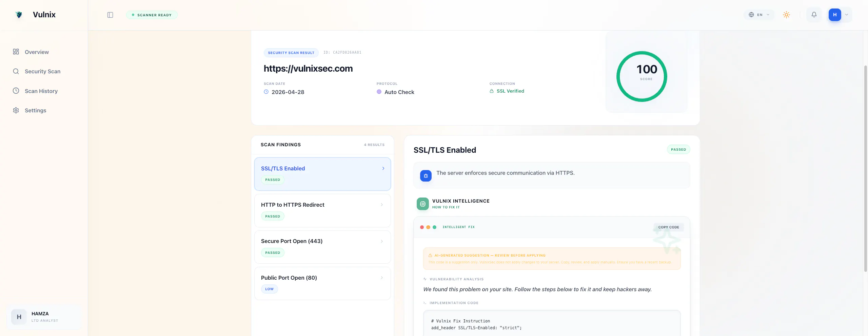Select the Secure Port Open (443) finding
This screenshot has width=868, height=336.
[322, 247]
